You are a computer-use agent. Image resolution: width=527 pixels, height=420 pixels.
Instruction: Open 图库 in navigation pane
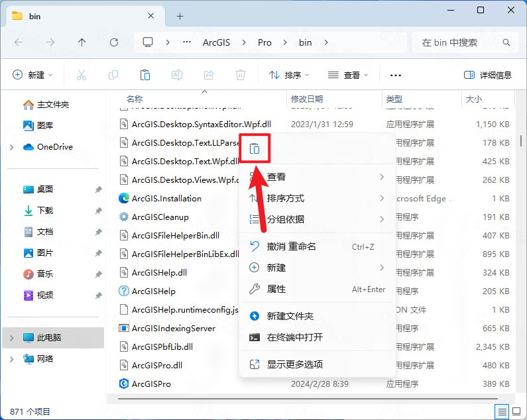tap(38, 126)
